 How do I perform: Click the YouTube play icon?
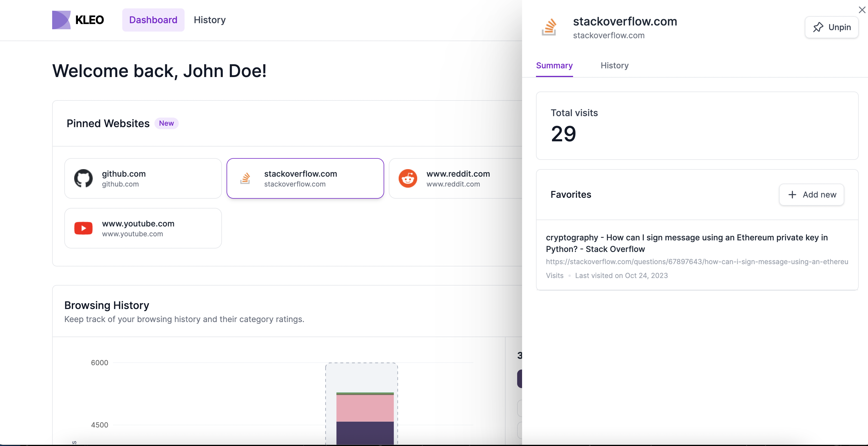pos(83,228)
